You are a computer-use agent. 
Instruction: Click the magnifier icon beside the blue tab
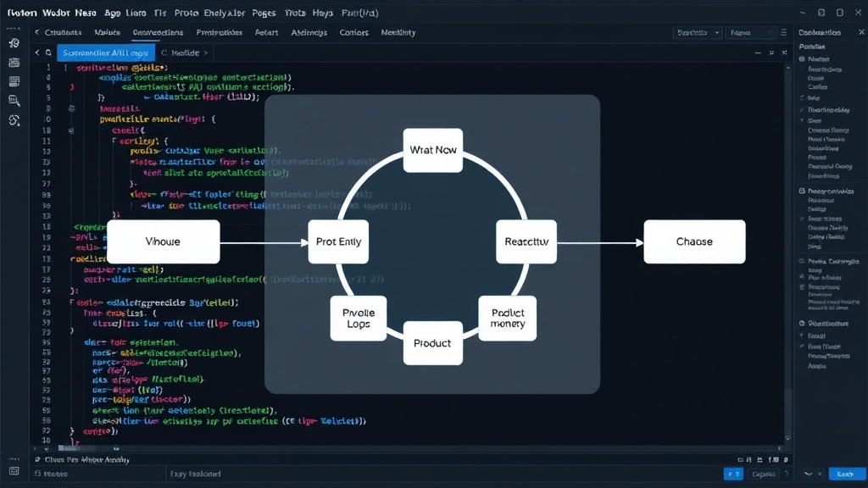48,53
